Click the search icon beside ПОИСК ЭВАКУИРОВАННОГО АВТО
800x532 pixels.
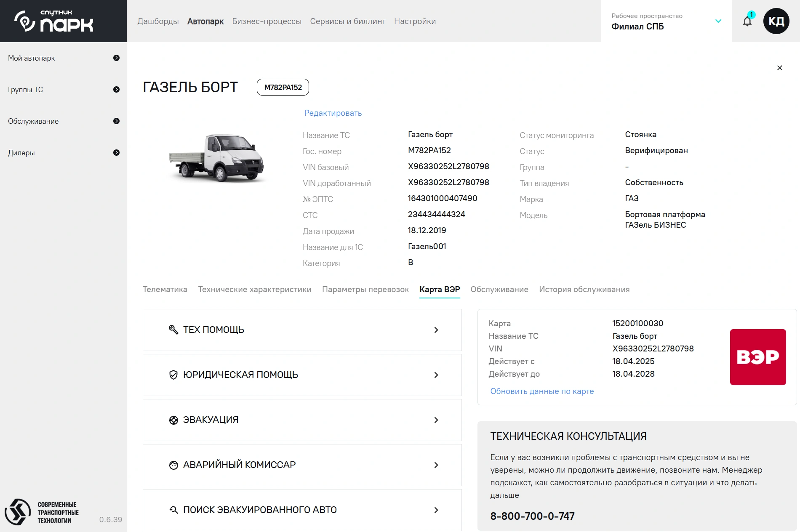(173, 510)
